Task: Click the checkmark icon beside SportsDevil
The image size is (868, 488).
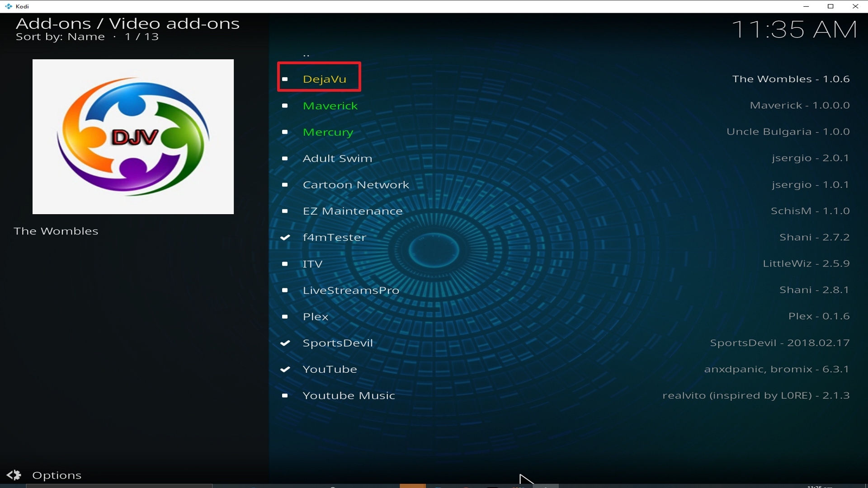Action: [x=285, y=343]
